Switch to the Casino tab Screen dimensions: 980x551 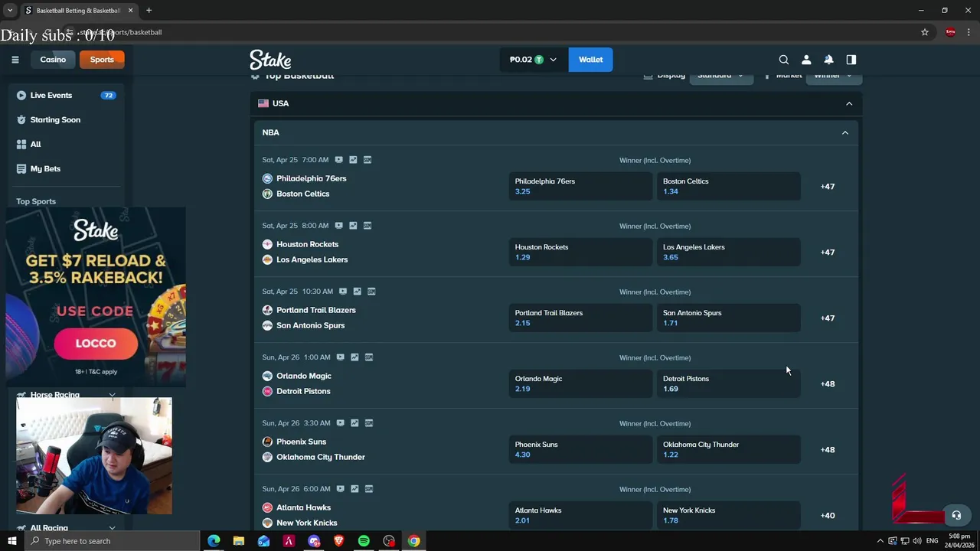coord(53,60)
